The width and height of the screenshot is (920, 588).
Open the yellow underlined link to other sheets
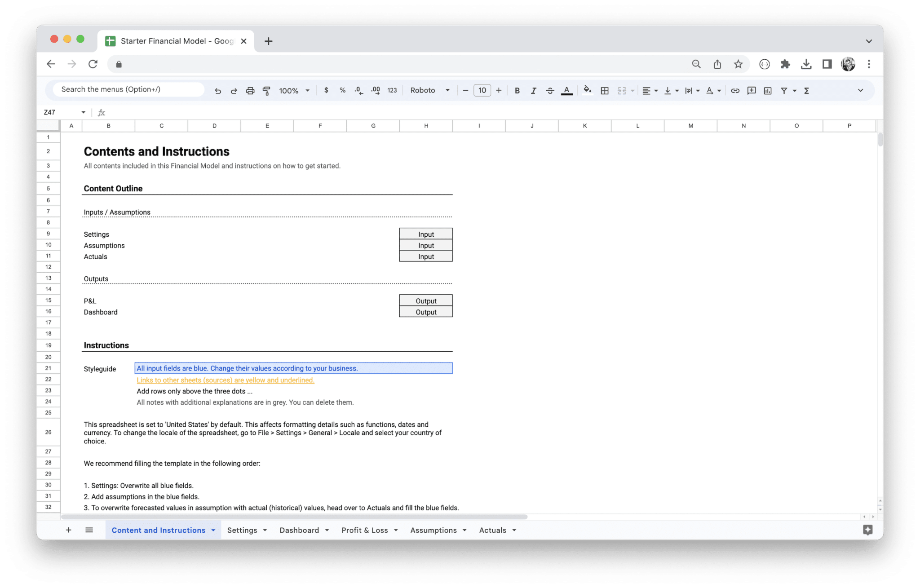226,380
